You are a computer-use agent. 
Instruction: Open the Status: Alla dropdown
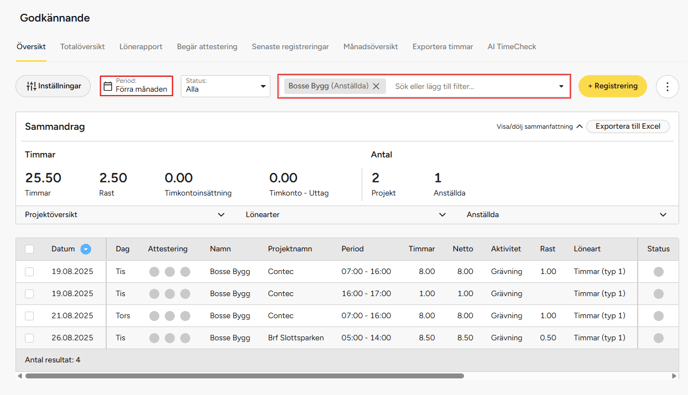(x=226, y=86)
